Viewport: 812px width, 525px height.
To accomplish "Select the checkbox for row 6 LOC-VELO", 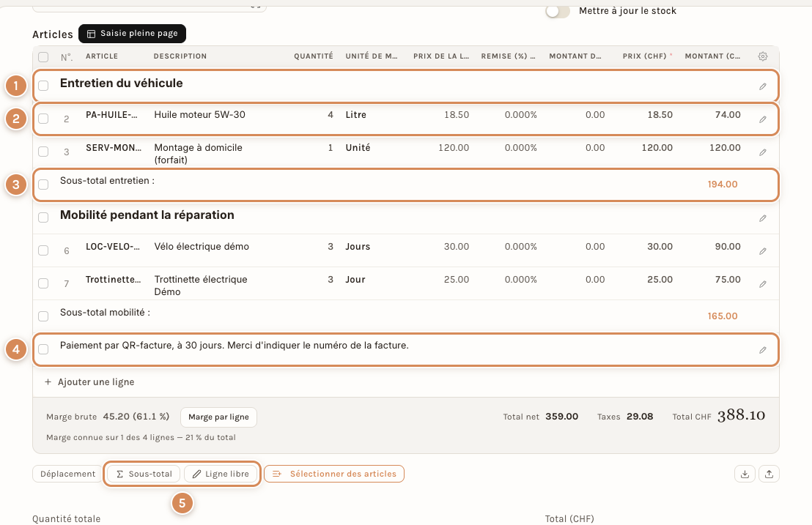I will (x=43, y=250).
